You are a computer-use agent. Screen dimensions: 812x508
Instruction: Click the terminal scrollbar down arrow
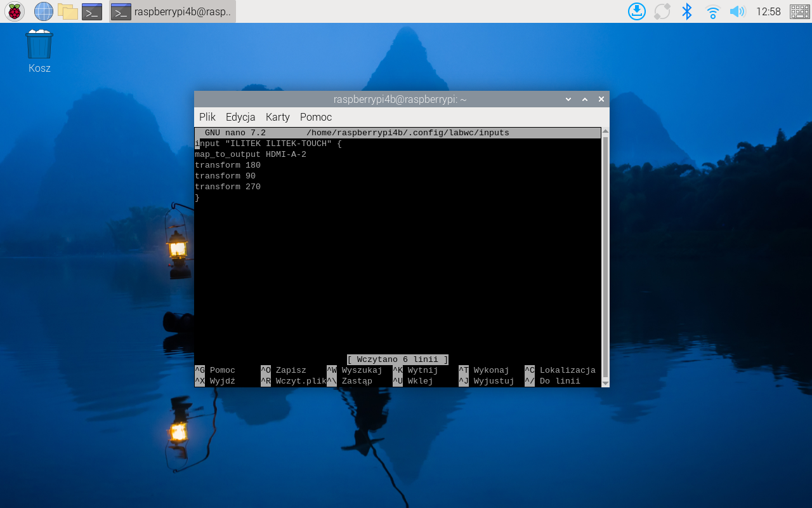tap(605, 383)
